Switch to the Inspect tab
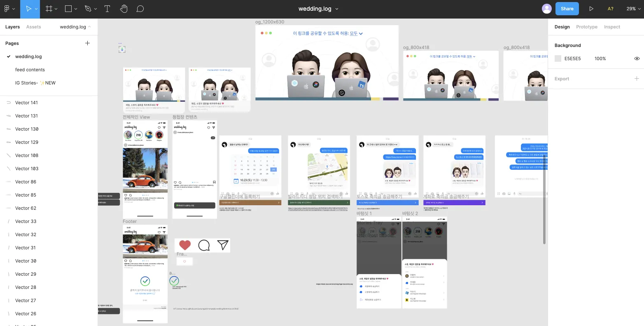Image resolution: width=644 pixels, height=326 pixels. pyautogui.click(x=612, y=27)
